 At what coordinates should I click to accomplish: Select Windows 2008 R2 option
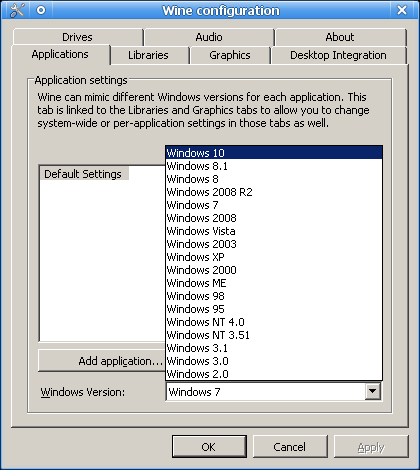click(274, 192)
